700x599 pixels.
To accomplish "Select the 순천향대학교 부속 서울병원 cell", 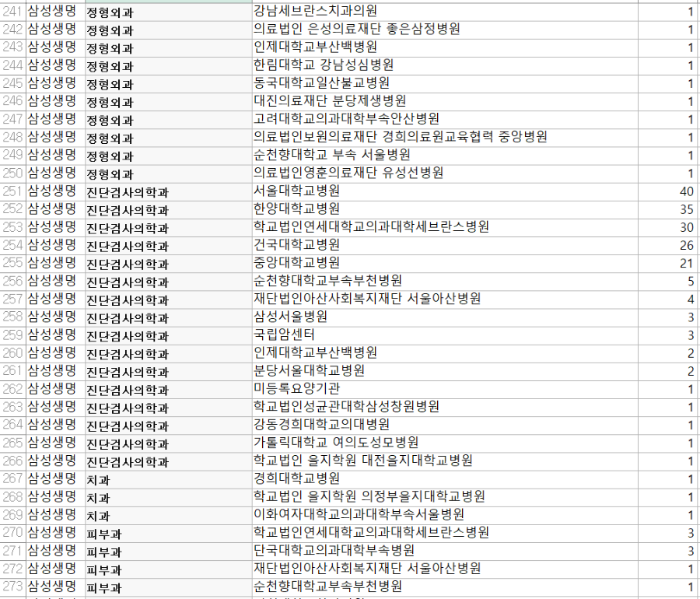I will 445,156.
